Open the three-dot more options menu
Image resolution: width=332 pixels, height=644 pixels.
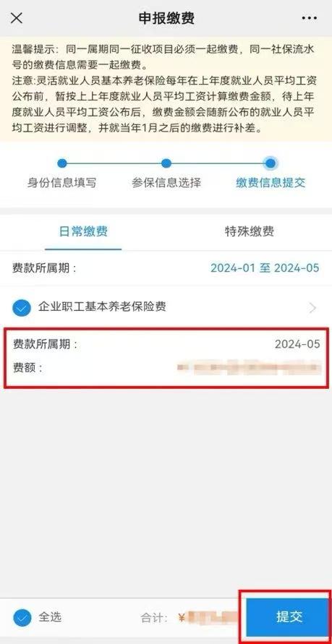309,18
